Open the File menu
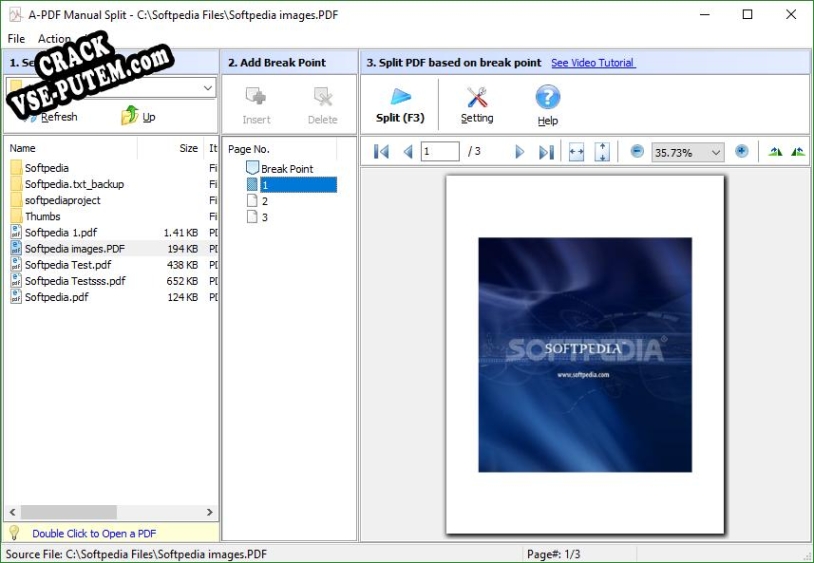 pyautogui.click(x=16, y=39)
